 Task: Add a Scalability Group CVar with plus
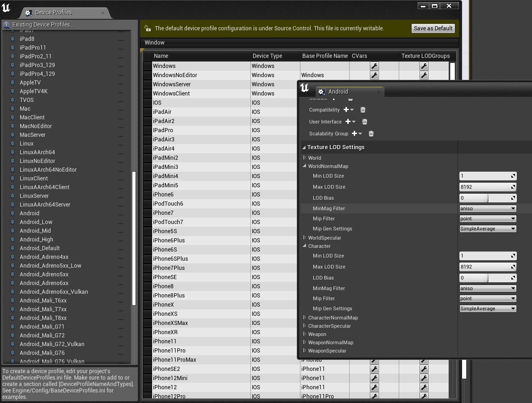tap(357, 134)
